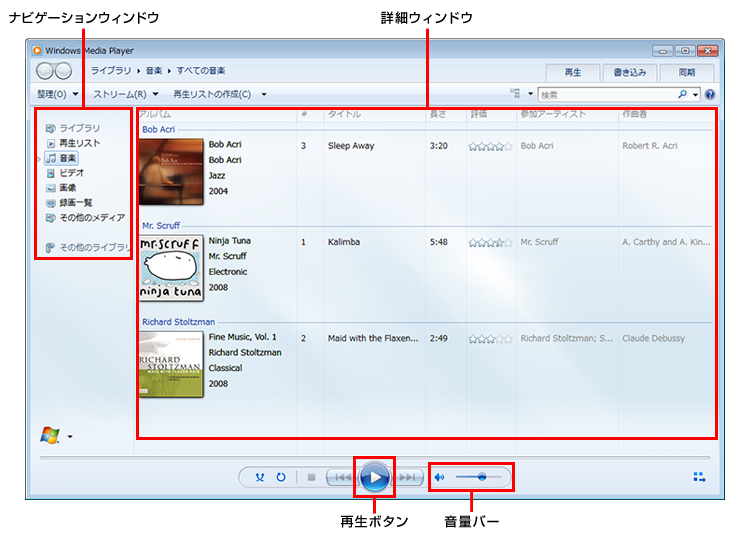
Task: Select 画像 in the navigation pane
Action: coord(61,187)
